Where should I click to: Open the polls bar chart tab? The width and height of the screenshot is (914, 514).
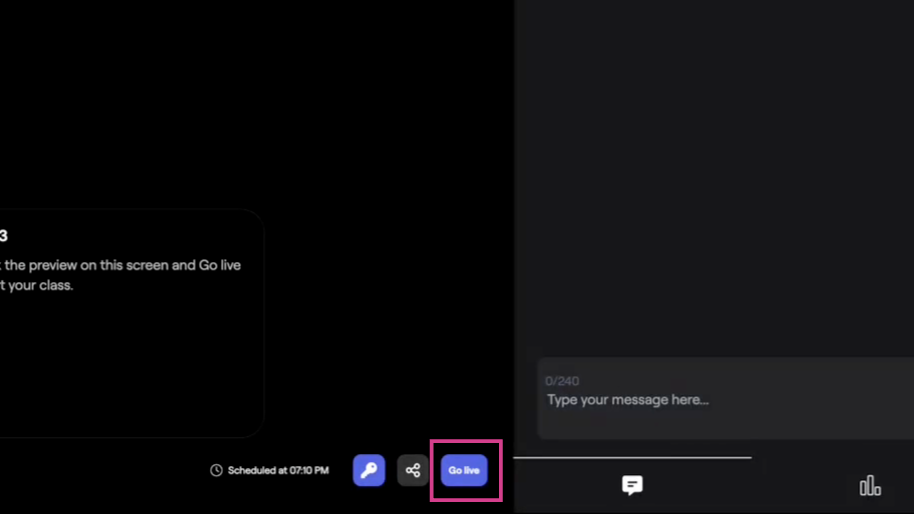870,486
